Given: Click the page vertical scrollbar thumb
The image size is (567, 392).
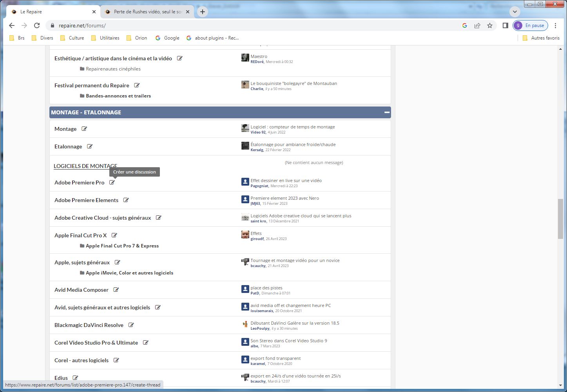Looking at the screenshot, I should coord(560,219).
